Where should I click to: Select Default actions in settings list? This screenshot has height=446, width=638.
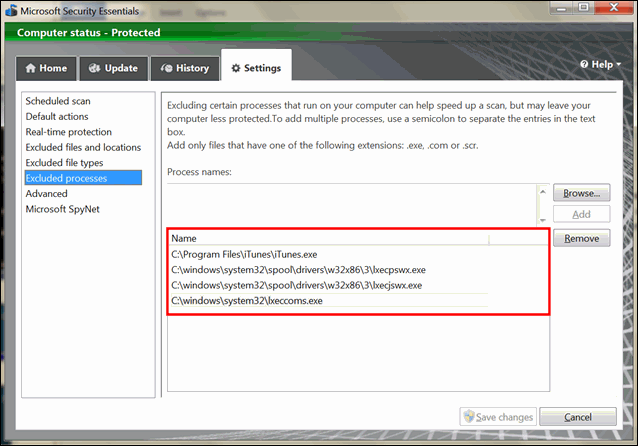click(57, 116)
